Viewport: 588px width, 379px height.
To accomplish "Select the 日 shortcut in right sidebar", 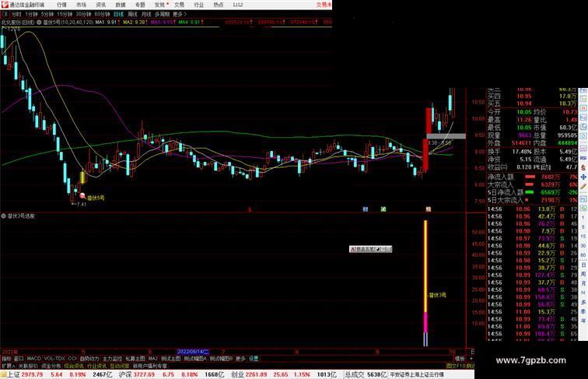I will click(583, 265).
